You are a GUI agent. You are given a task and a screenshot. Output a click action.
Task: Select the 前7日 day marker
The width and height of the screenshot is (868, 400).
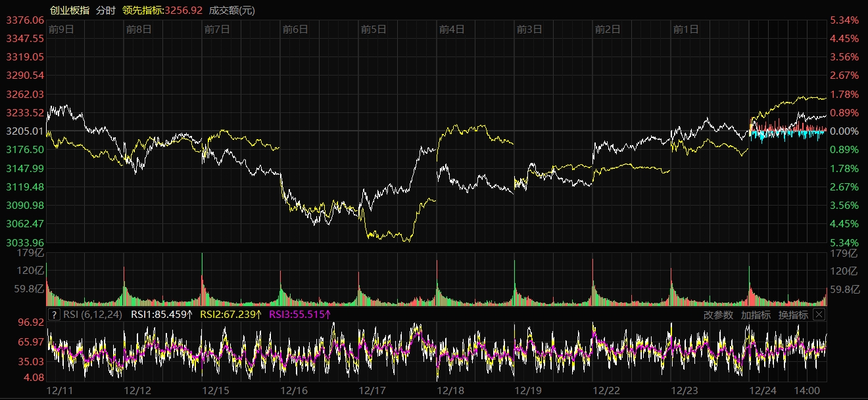click(x=217, y=29)
